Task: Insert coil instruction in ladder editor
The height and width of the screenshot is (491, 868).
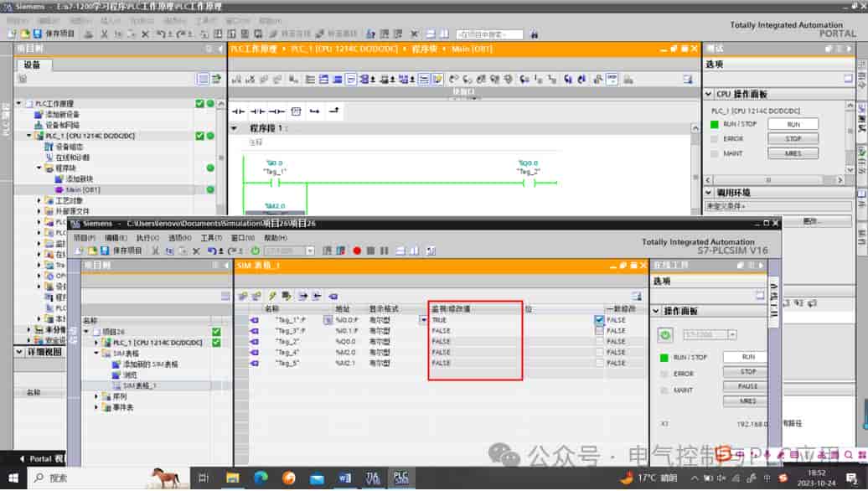Action: [276, 111]
